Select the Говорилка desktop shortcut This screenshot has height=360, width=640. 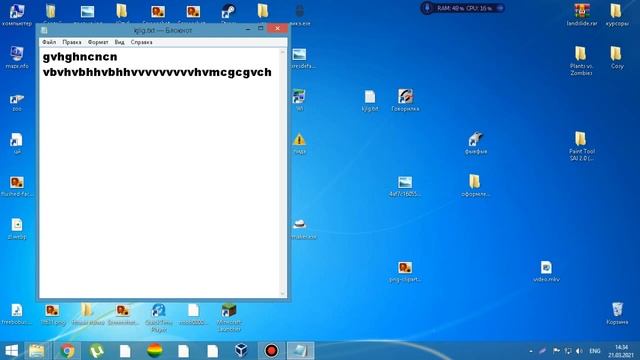[x=405, y=100]
